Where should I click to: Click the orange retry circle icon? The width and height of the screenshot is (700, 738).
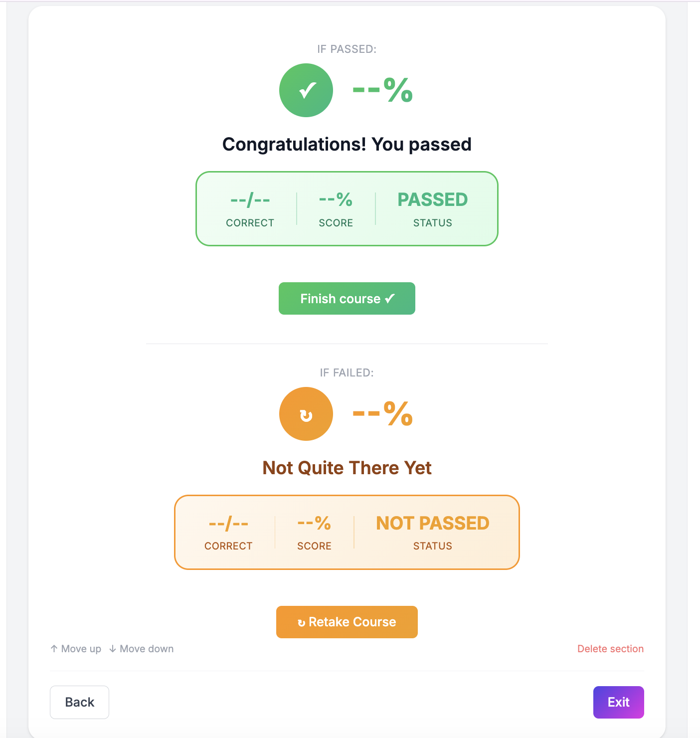coord(306,414)
